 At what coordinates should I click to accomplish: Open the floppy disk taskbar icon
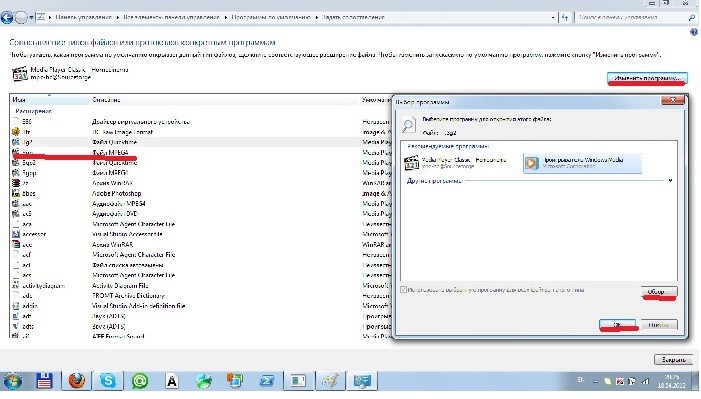tap(45, 382)
